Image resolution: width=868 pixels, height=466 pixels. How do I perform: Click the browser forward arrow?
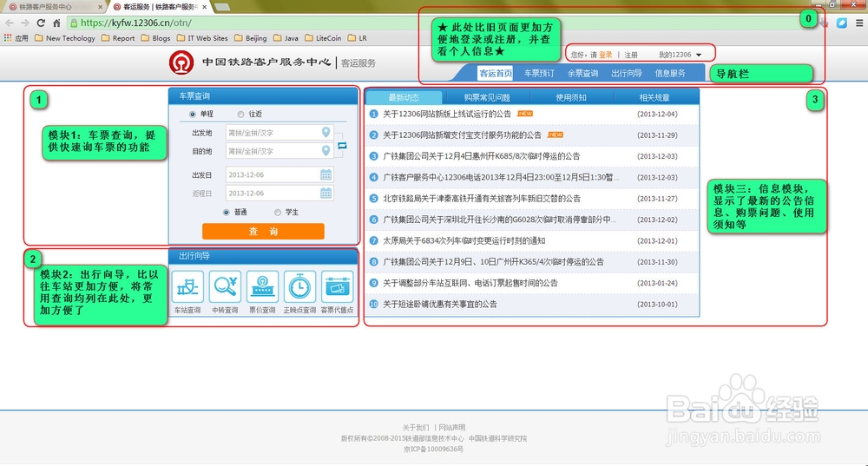(x=25, y=23)
